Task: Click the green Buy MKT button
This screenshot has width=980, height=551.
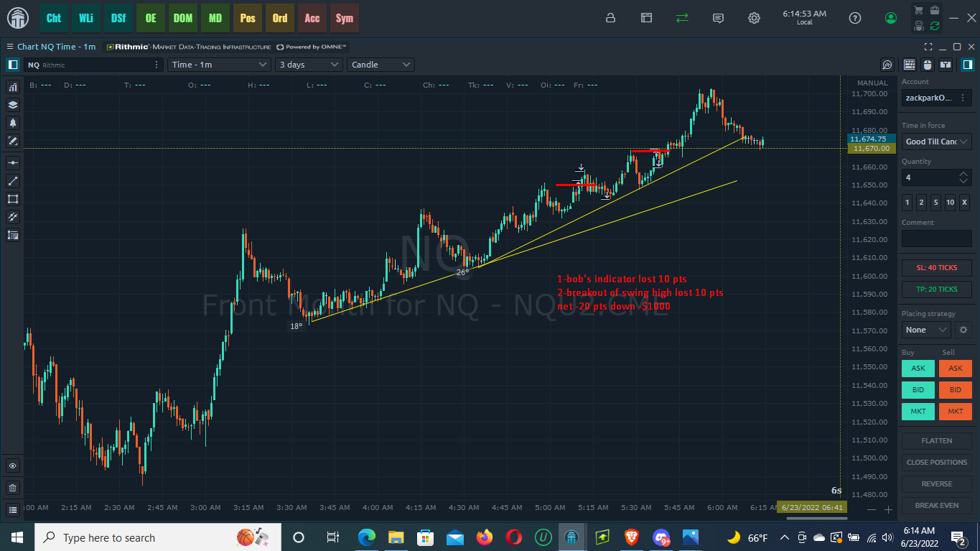Action: pos(918,412)
